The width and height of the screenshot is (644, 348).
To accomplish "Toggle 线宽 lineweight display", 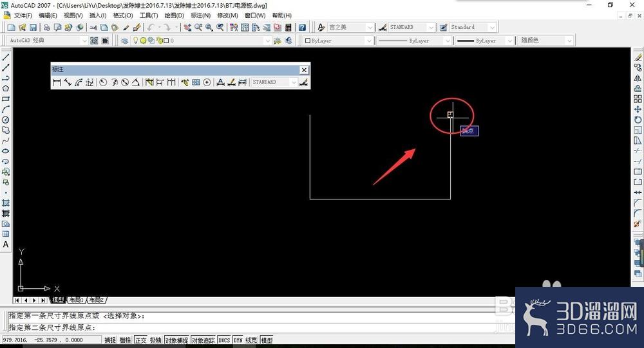I will point(251,340).
